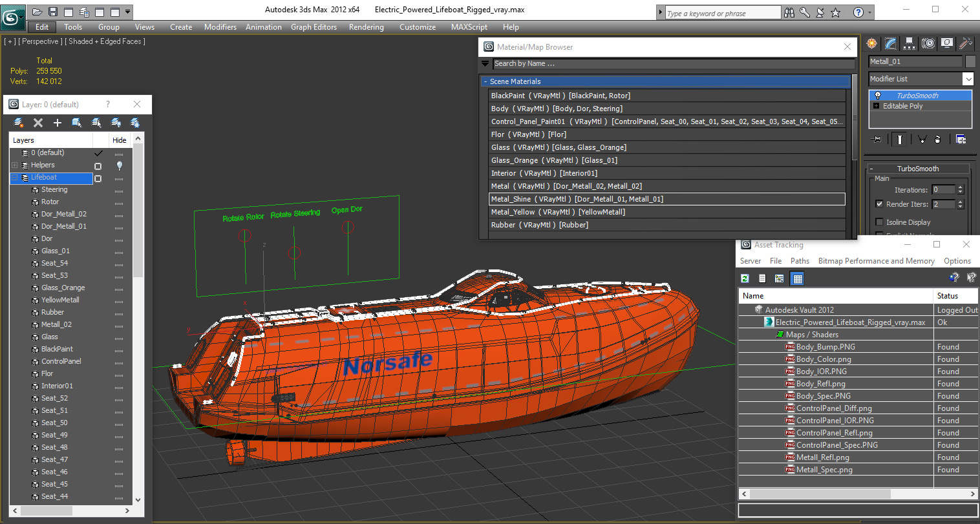Increase Iterations spinner value
Screen dimensions: 980x524
pyautogui.click(x=960, y=187)
